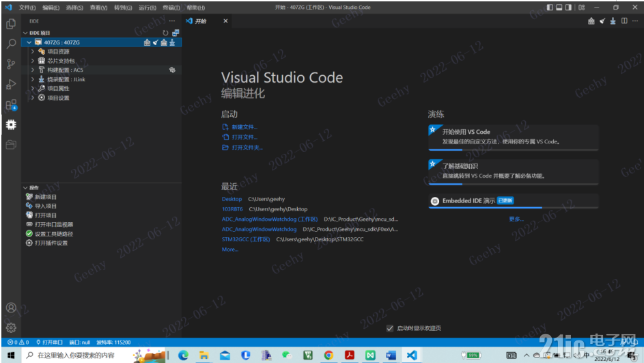Click the clean broom icon in the editor title bar
This screenshot has height=363, width=644.
click(602, 21)
